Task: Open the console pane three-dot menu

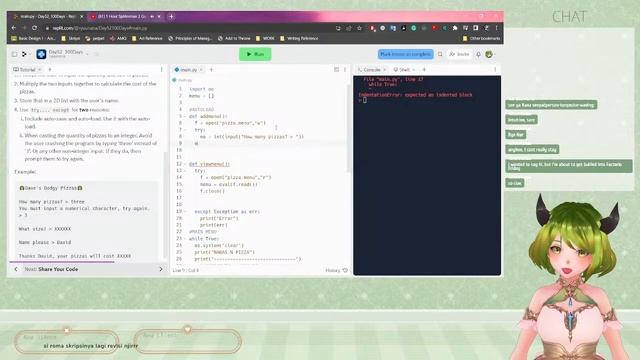Action: (x=495, y=70)
